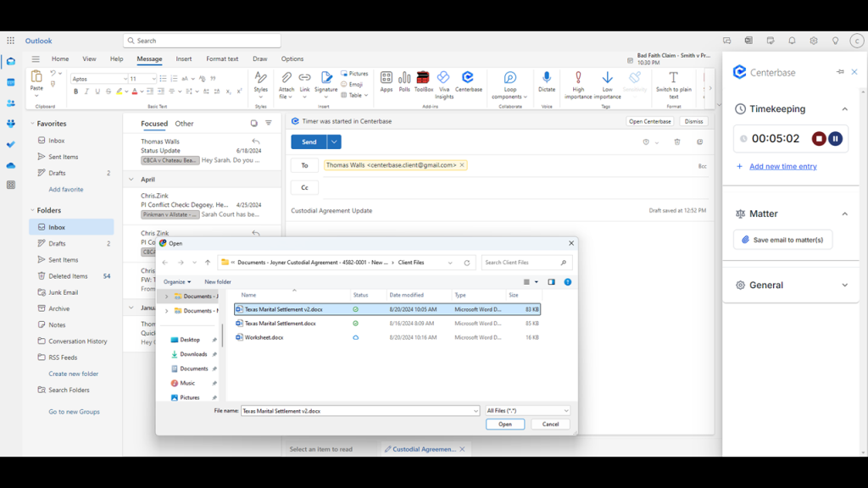Click the Open Centerbase button

pyautogui.click(x=650, y=121)
